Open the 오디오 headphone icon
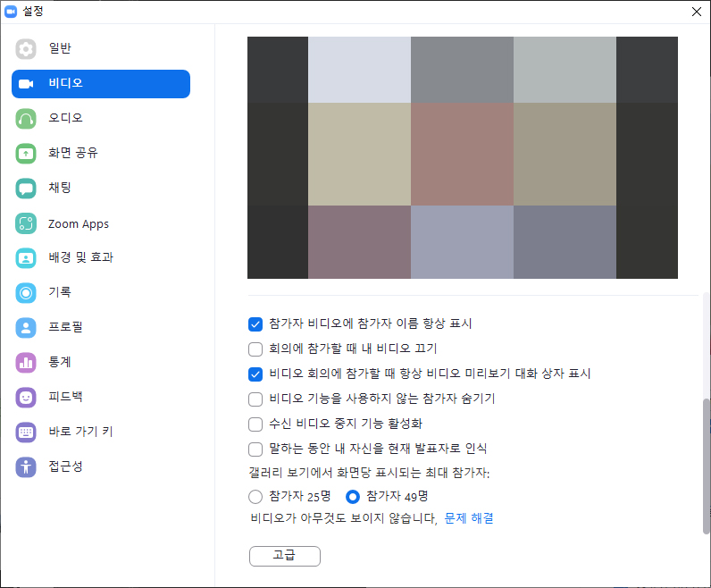This screenshot has height=588, width=711. coord(26,119)
